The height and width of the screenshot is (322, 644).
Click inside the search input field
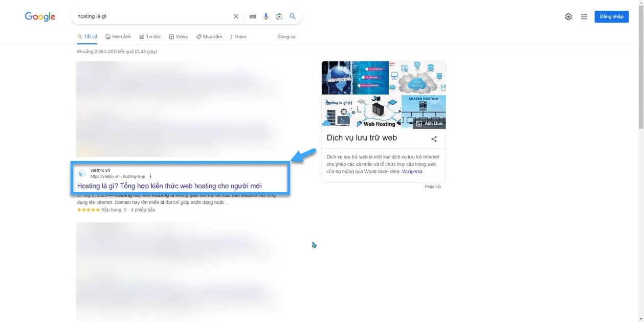point(153,16)
